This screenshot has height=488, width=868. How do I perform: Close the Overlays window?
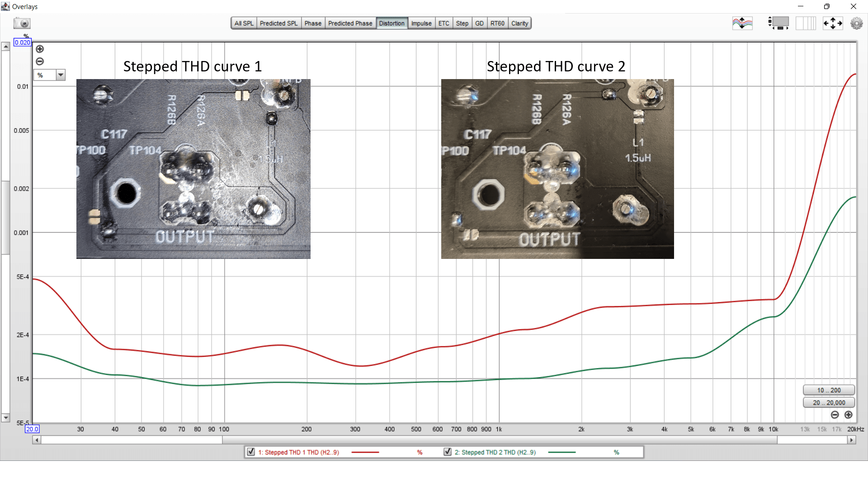pos(854,6)
